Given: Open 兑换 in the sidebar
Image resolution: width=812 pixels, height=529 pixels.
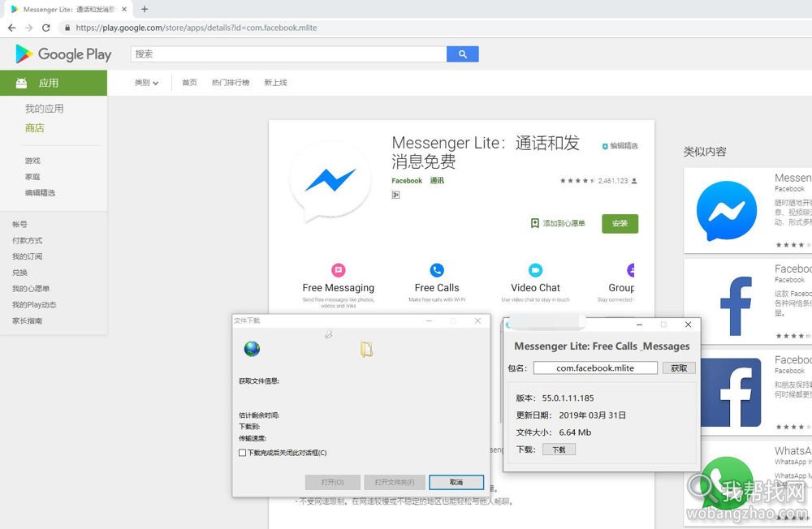Looking at the screenshot, I should pos(19,273).
